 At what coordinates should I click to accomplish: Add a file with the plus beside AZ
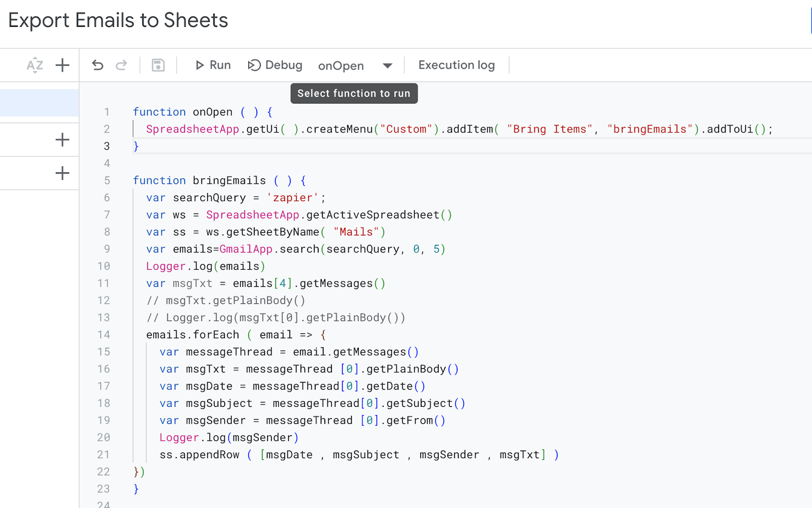pyautogui.click(x=62, y=65)
